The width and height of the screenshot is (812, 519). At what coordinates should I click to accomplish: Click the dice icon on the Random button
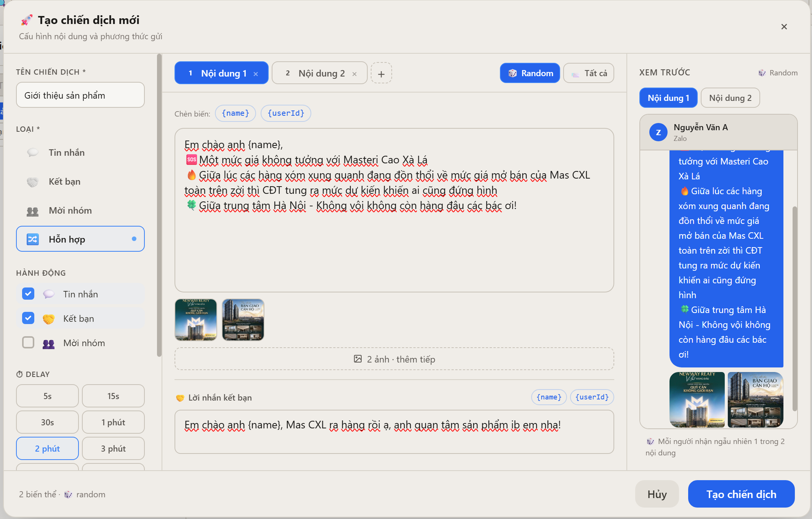click(513, 73)
